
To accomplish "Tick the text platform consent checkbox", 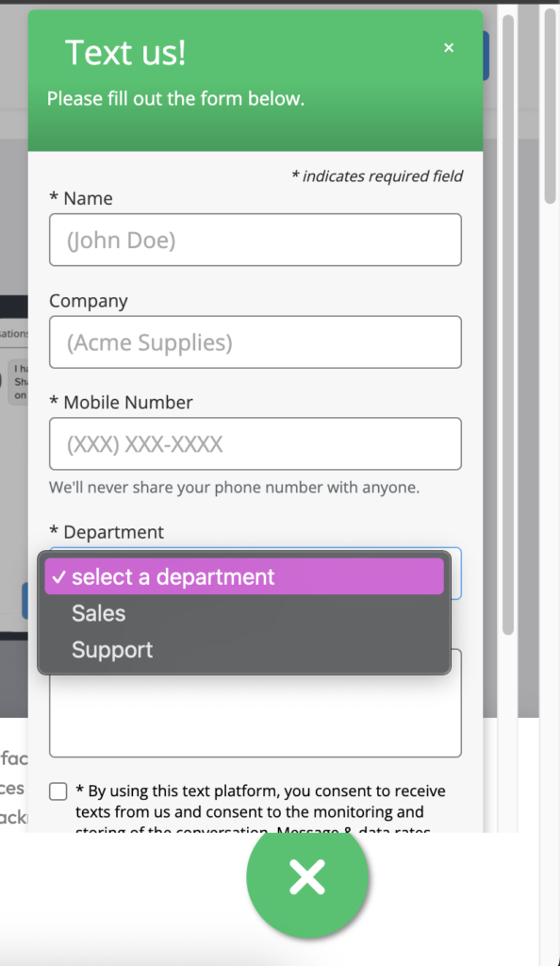I will pos(58,791).
